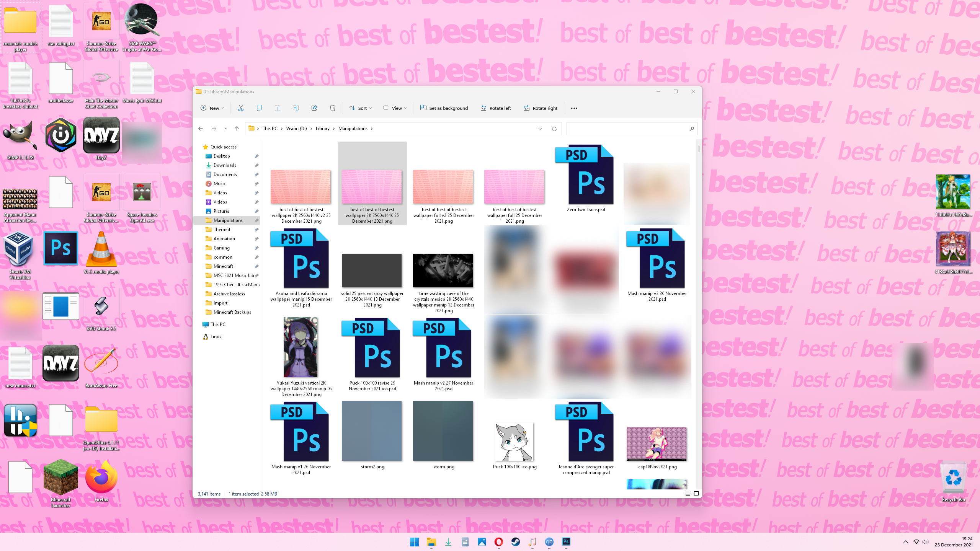Click the Delete trash icon in toolbar

tap(333, 108)
